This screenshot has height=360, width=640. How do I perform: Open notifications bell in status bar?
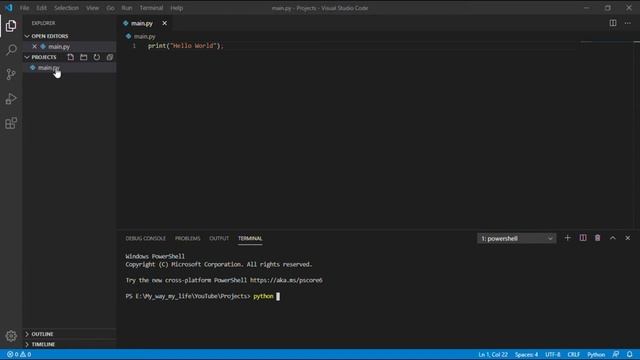point(630,354)
